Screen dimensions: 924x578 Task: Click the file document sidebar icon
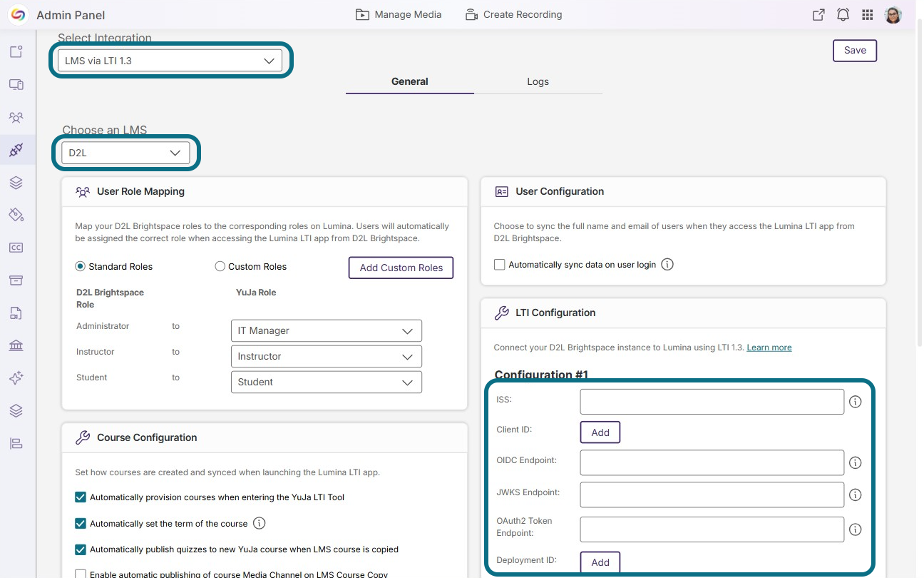(16, 313)
